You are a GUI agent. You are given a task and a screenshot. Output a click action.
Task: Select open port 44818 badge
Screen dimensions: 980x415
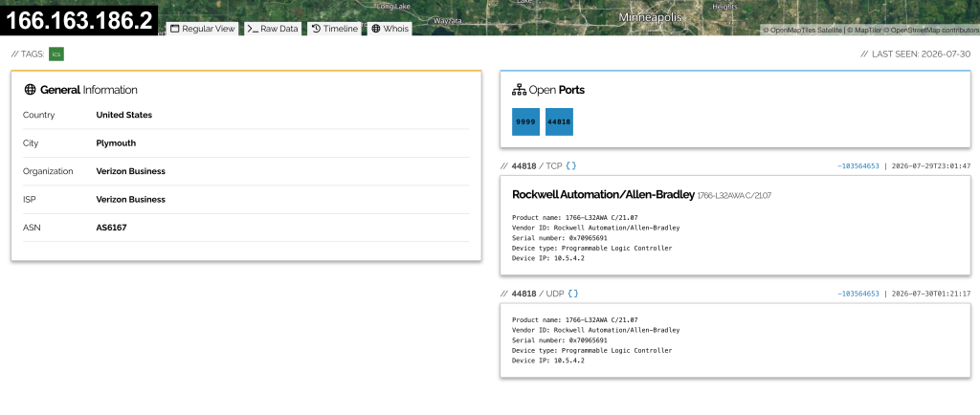(x=559, y=121)
